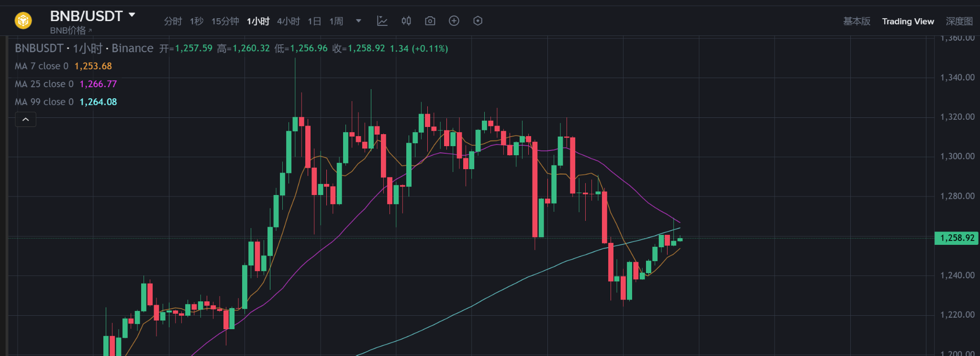
Task: Open the chart type selector icon
Action: tap(382, 21)
